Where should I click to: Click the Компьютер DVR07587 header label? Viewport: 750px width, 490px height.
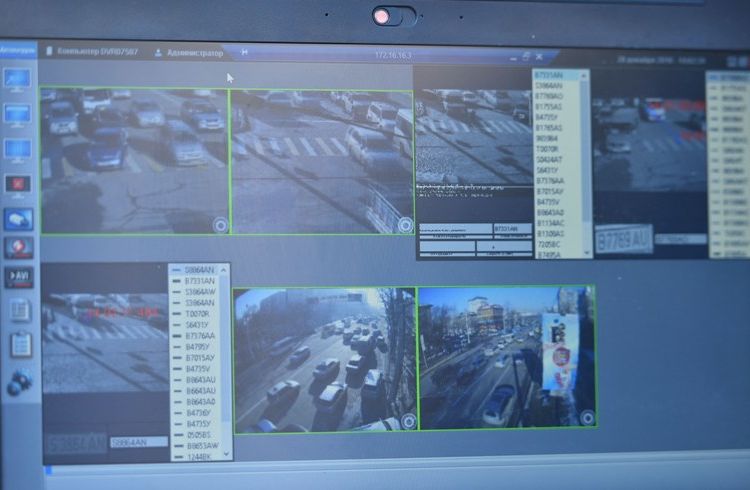pyautogui.click(x=98, y=52)
